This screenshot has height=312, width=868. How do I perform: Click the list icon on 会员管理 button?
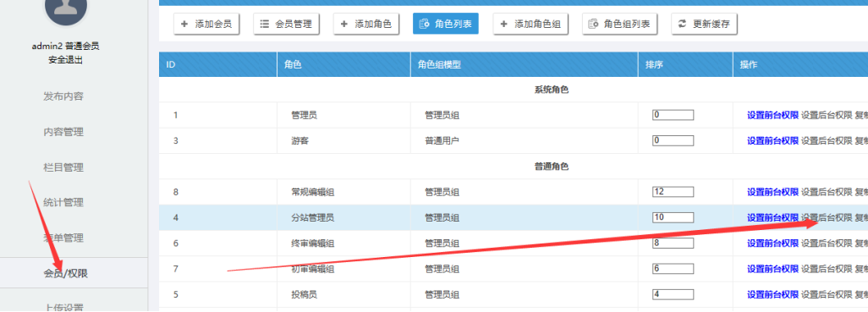click(265, 25)
